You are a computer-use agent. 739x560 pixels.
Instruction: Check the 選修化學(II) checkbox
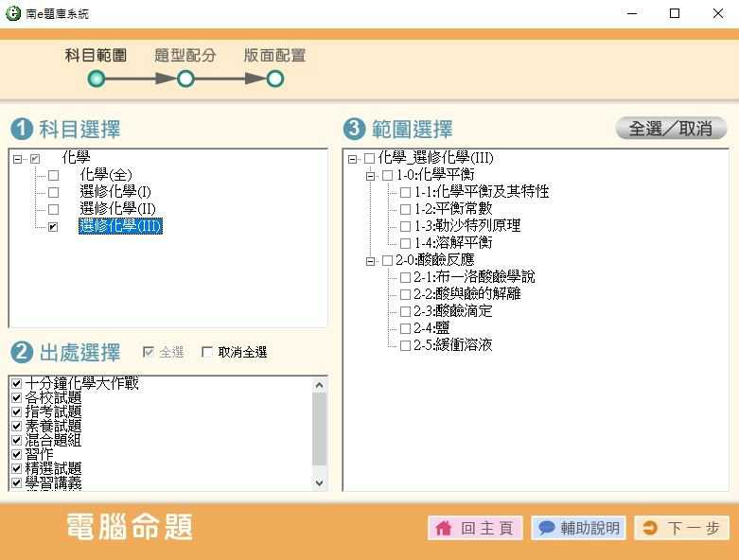point(54,210)
